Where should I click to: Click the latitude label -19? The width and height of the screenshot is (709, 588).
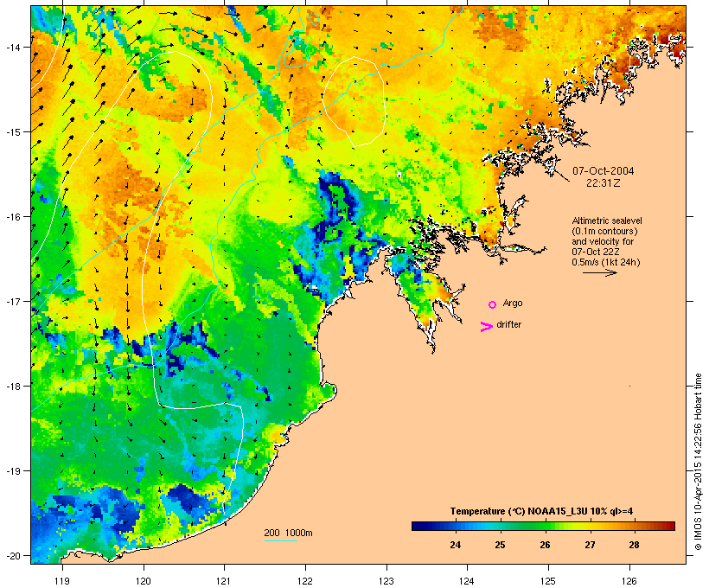click(12, 471)
